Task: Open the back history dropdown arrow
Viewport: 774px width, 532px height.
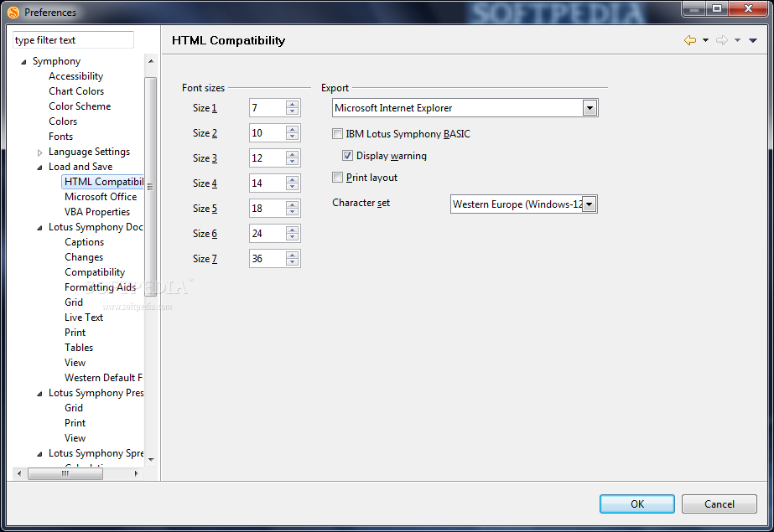Action: click(x=705, y=40)
